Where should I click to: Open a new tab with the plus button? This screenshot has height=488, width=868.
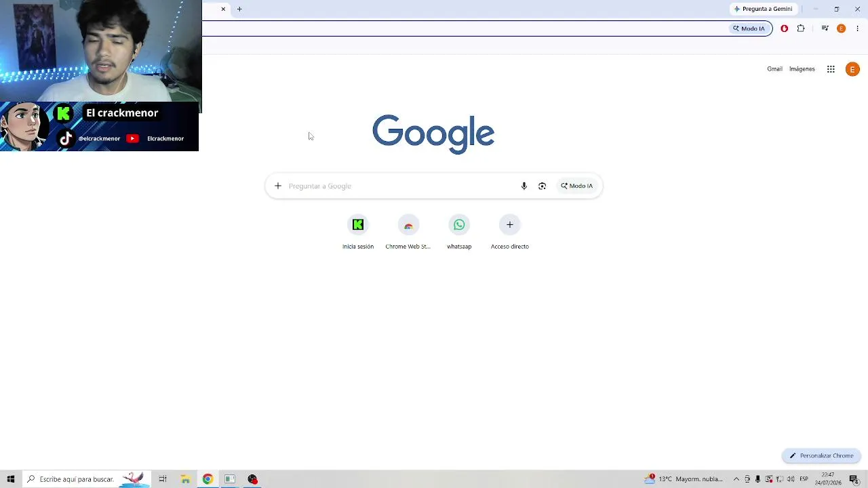pyautogui.click(x=239, y=9)
